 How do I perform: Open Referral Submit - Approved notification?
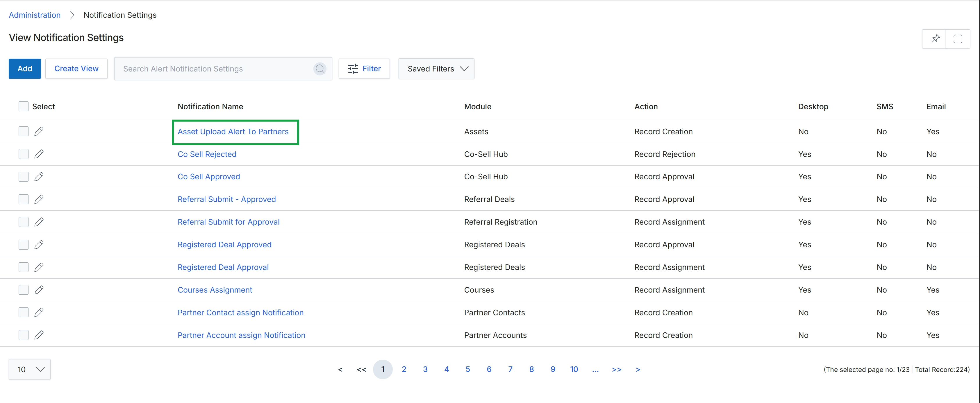coord(227,199)
